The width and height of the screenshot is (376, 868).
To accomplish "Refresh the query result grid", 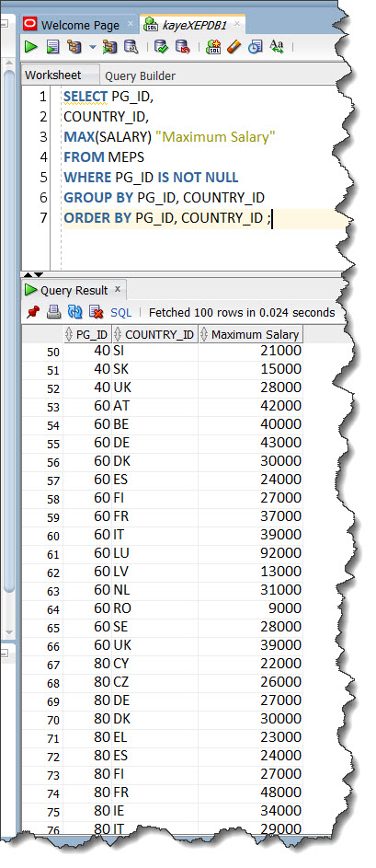I will (x=74, y=312).
